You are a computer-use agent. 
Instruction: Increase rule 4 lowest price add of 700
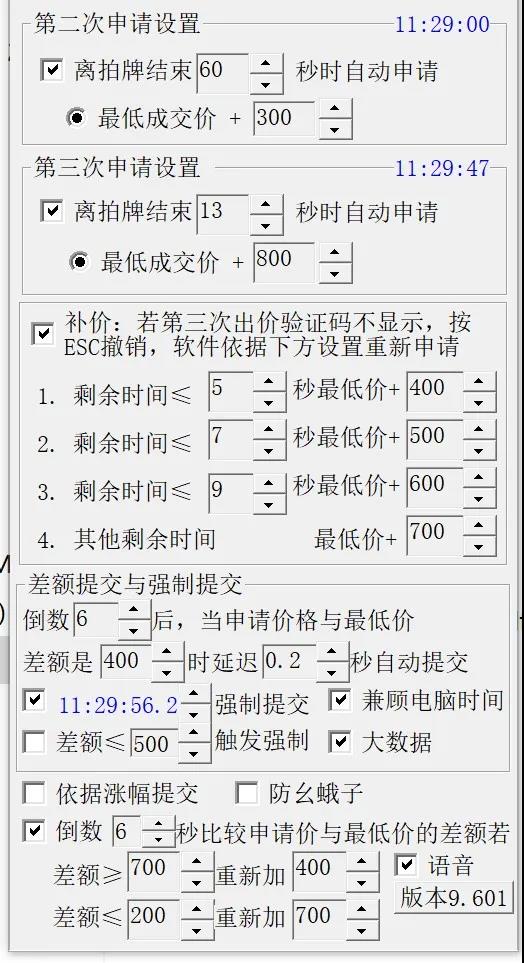479,526
